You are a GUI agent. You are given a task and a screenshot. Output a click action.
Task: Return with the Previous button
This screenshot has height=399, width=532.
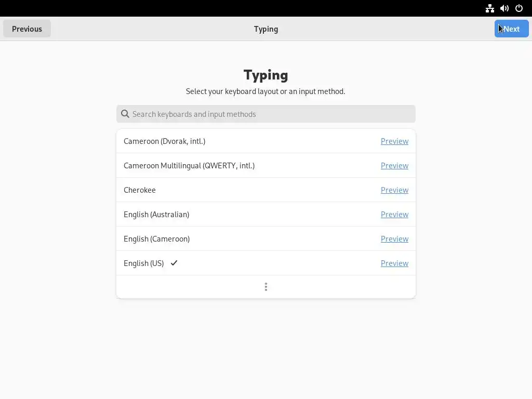coord(27,29)
